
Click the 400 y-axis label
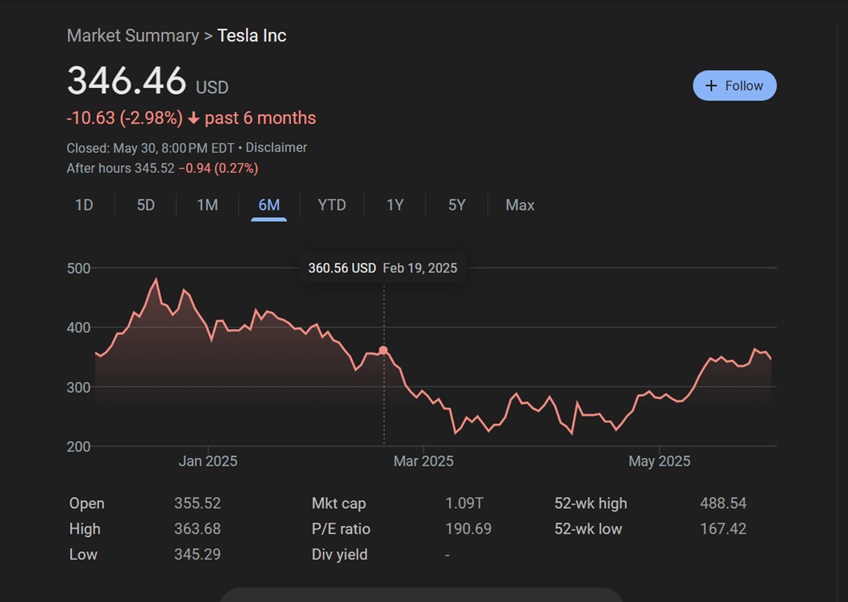78,328
